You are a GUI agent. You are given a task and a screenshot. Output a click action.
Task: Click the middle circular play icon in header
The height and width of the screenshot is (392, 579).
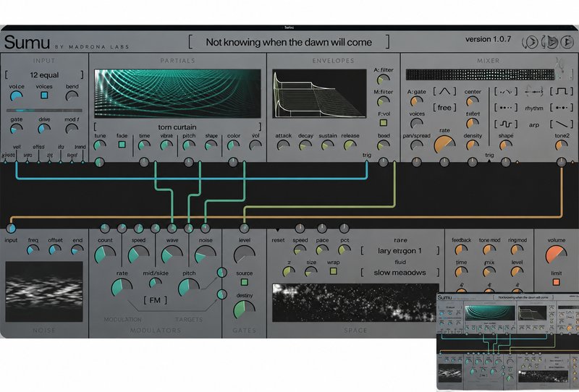point(549,42)
